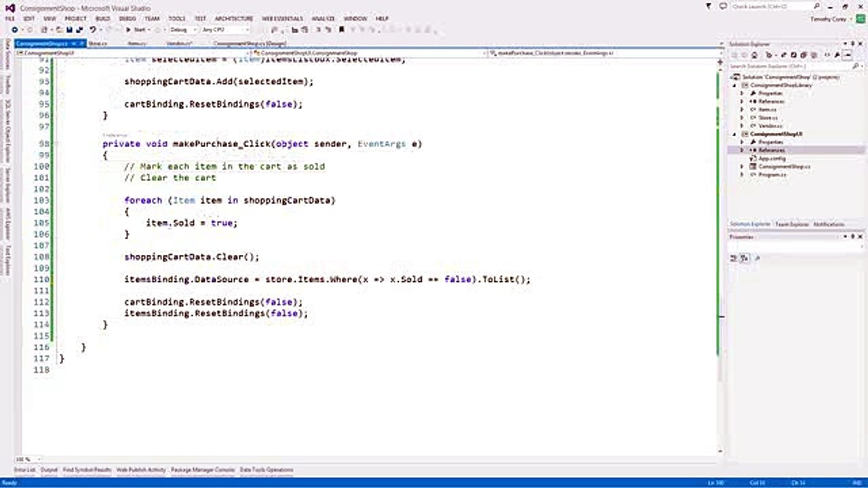
Task: Switch to the Shop.cs tab
Action: [x=98, y=43]
